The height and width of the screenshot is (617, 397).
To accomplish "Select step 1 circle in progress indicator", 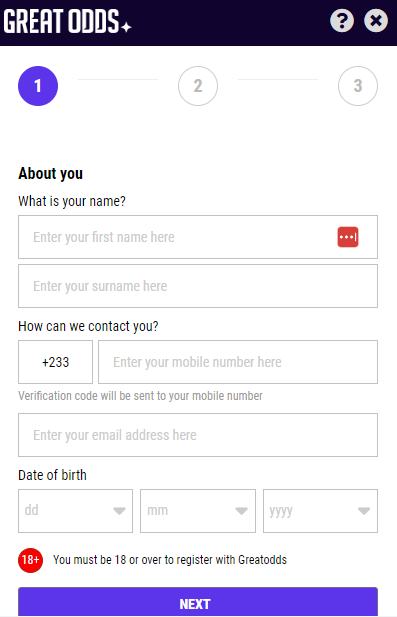I will point(38,86).
